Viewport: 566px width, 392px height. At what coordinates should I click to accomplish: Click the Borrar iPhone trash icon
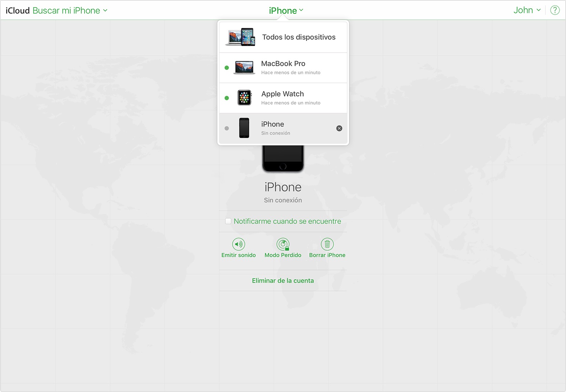pos(327,244)
